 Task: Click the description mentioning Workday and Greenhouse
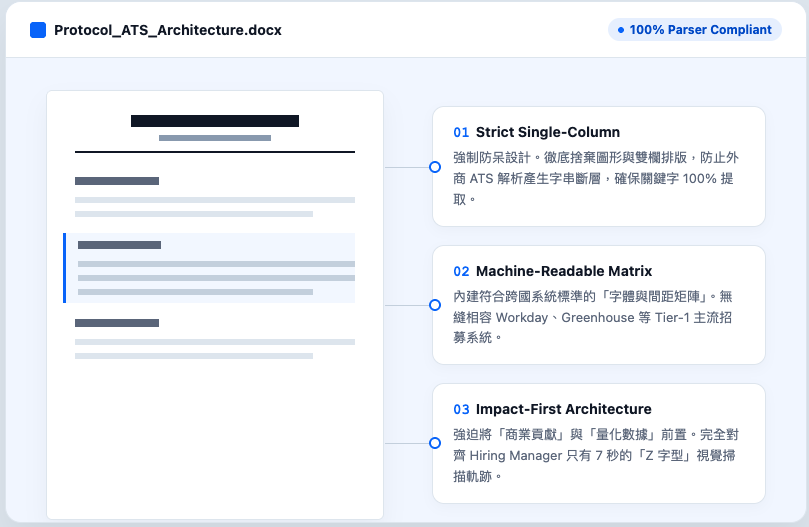click(596, 317)
